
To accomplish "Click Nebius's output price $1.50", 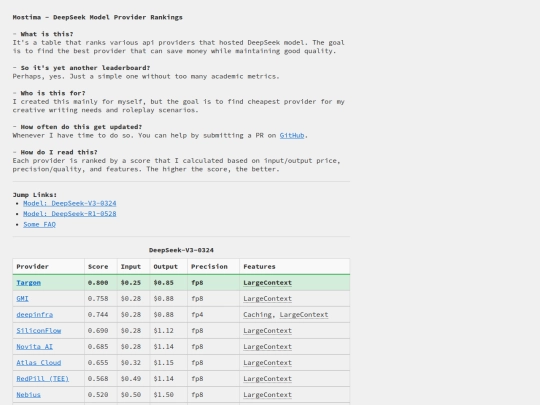I will [x=164, y=395].
